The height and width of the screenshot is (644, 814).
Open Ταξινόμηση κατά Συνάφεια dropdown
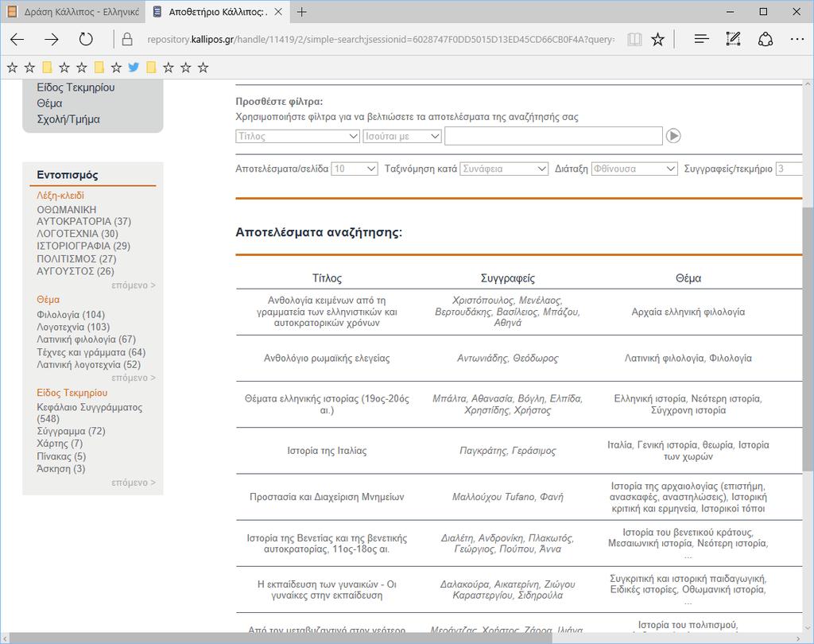point(504,169)
